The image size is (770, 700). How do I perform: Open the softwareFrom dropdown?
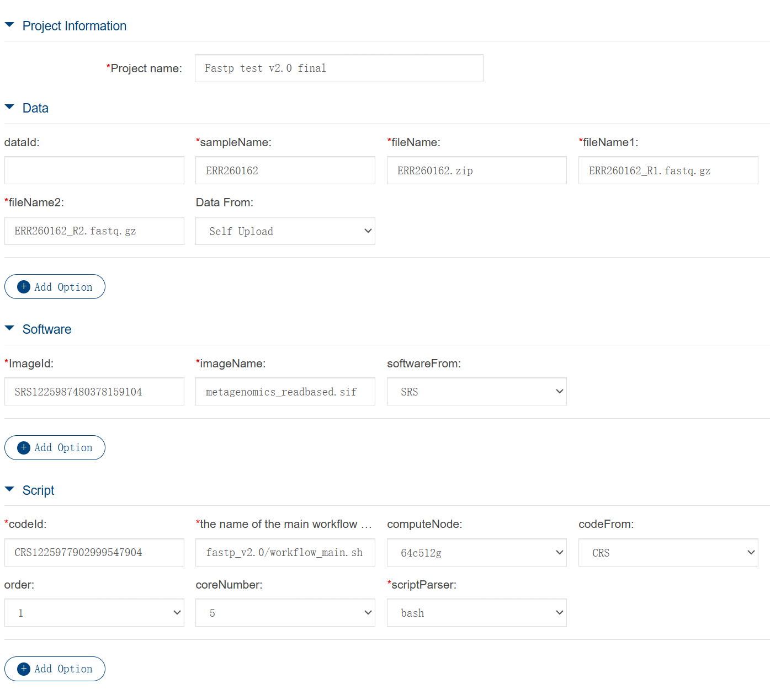[x=477, y=392]
